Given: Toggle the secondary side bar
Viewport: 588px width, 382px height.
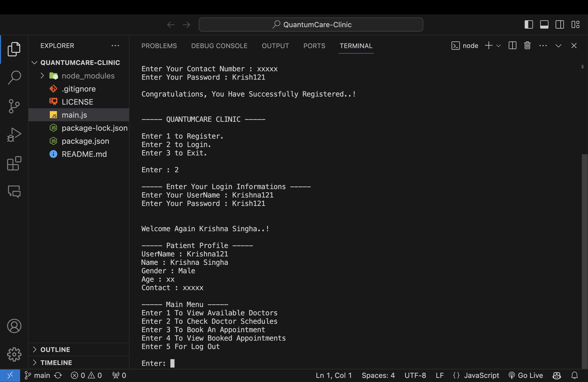Looking at the screenshot, I should click(x=560, y=25).
